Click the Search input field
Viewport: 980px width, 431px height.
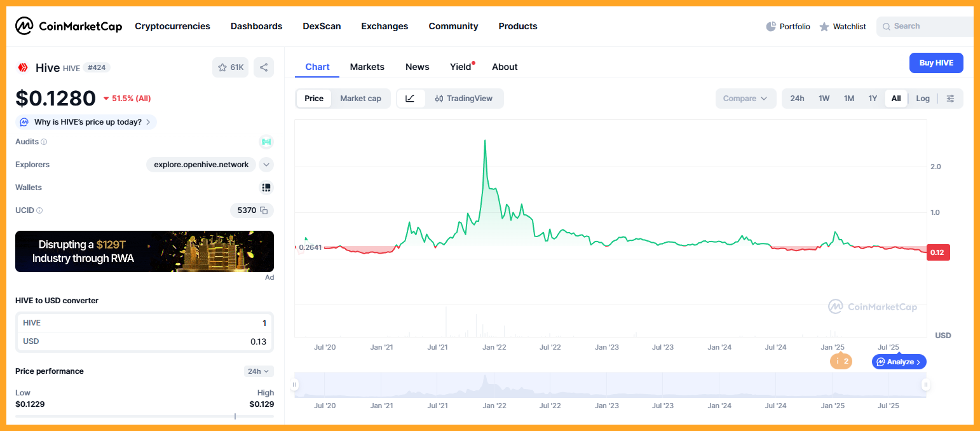928,26
